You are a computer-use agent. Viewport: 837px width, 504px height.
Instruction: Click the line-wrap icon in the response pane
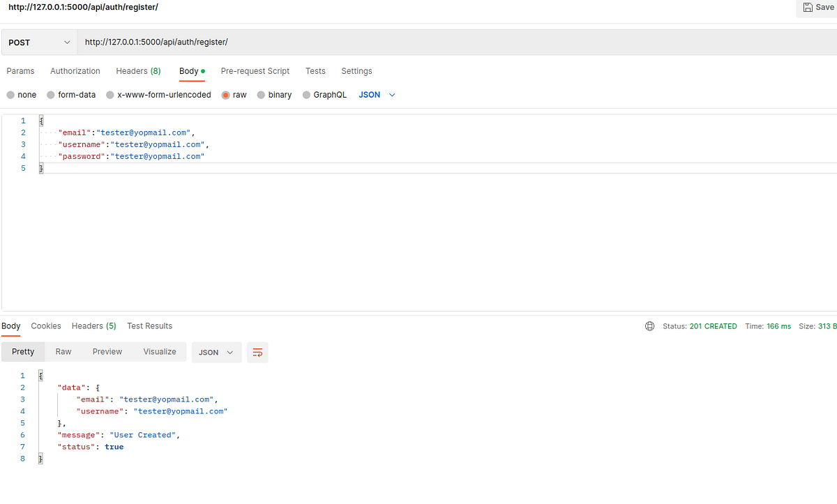[x=257, y=352]
